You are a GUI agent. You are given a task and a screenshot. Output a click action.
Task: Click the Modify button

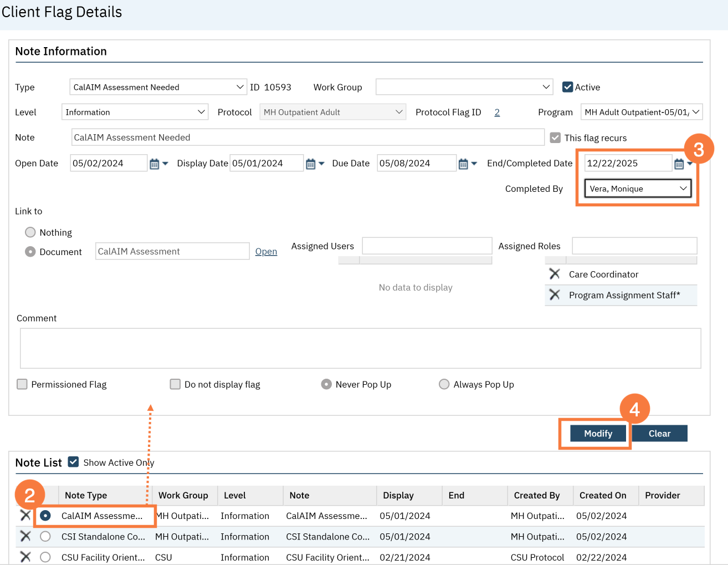coord(598,434)
